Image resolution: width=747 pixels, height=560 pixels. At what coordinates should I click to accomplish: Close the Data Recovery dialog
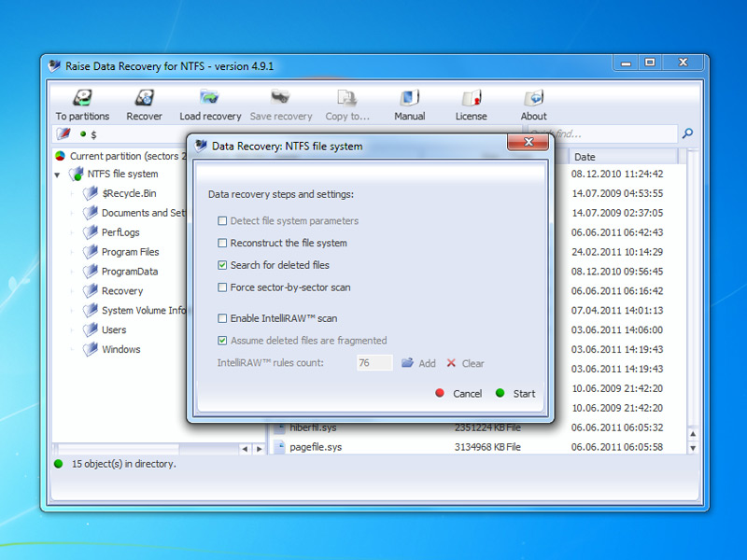(528, 142)
